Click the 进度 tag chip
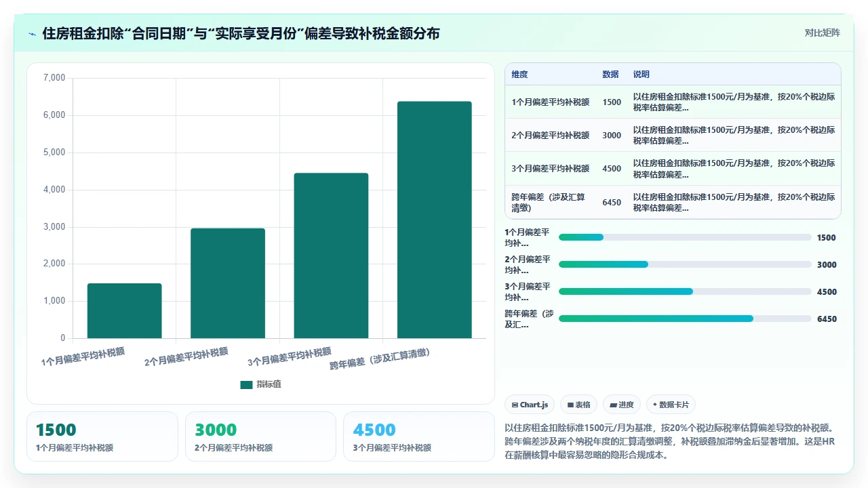 pyautogui.click(x=621, y=405)
